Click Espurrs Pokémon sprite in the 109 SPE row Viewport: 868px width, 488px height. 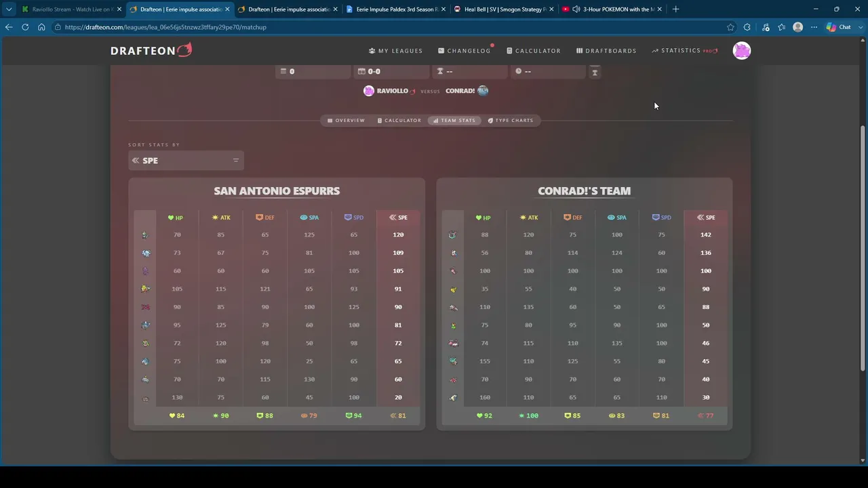click(145, 253)
